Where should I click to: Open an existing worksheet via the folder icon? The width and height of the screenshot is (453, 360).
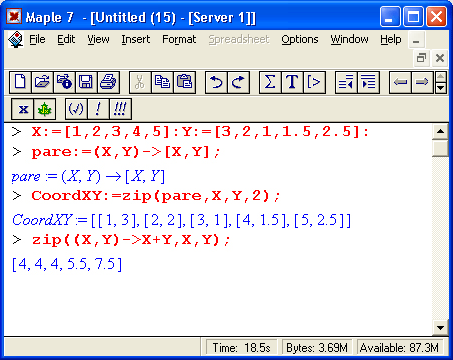42,82
